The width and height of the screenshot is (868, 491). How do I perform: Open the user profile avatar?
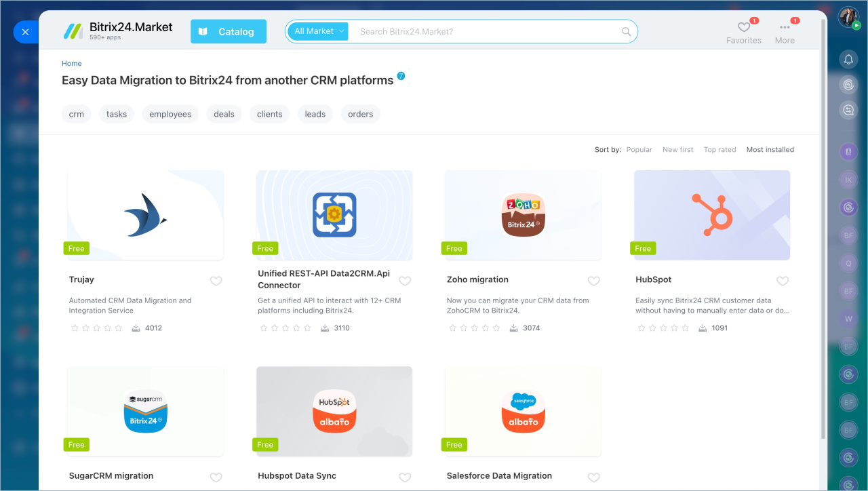[x=848, y=17]
